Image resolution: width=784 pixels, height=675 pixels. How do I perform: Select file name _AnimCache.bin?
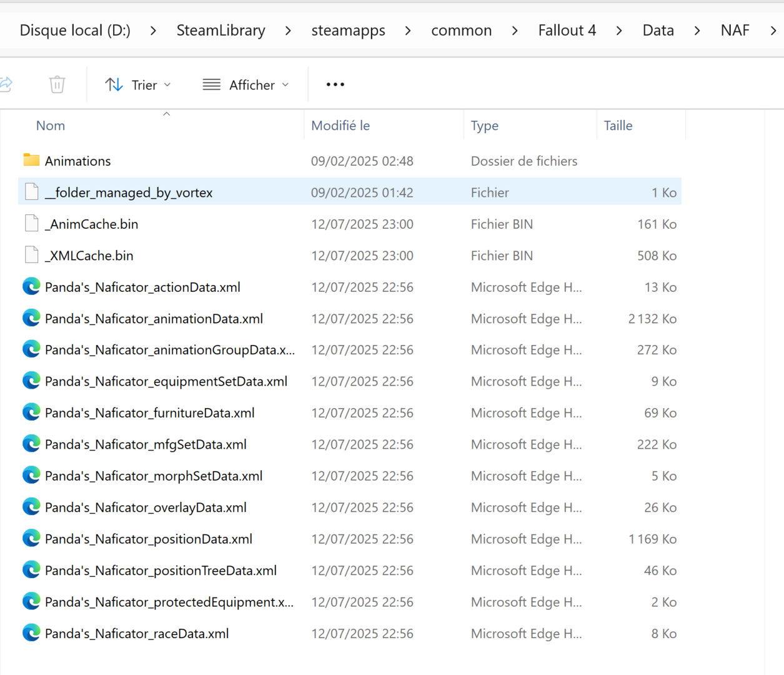coord(91,224)
